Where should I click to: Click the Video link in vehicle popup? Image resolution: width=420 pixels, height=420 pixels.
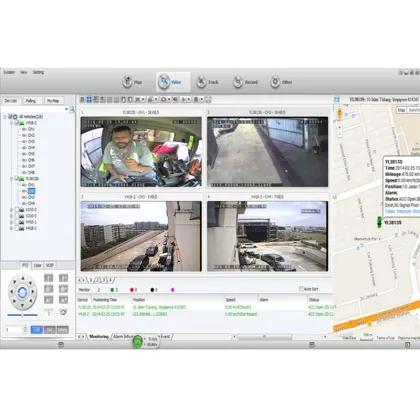(390, 211)
